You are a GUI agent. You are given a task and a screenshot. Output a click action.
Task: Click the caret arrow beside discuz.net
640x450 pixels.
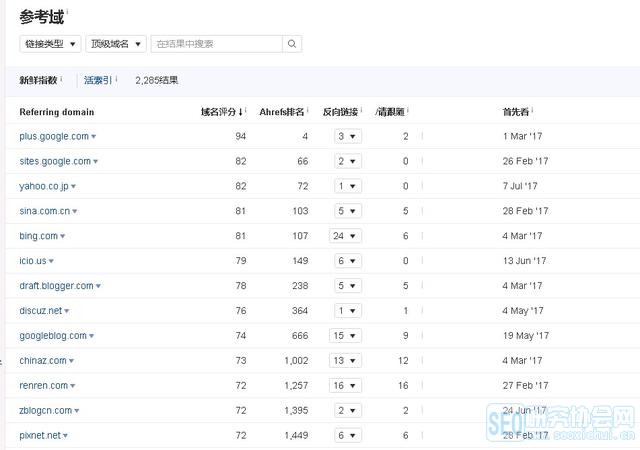pyautogui.click(x=67, y=311)
